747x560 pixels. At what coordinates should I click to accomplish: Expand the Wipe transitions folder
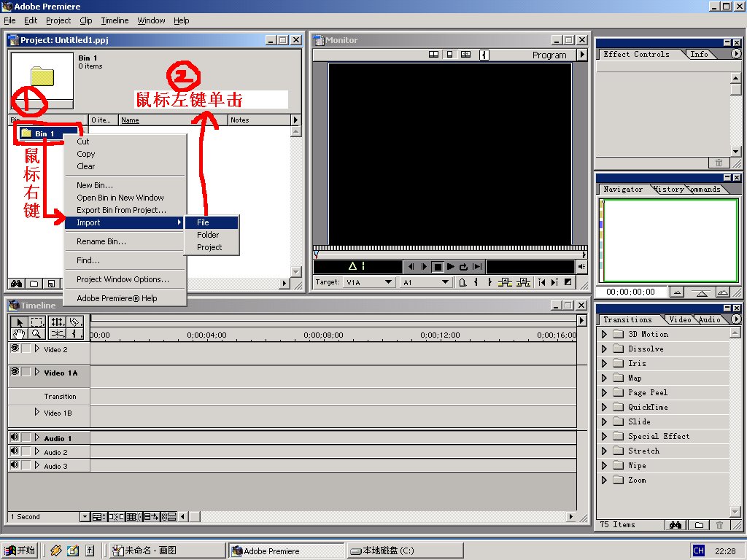(605, 466)
